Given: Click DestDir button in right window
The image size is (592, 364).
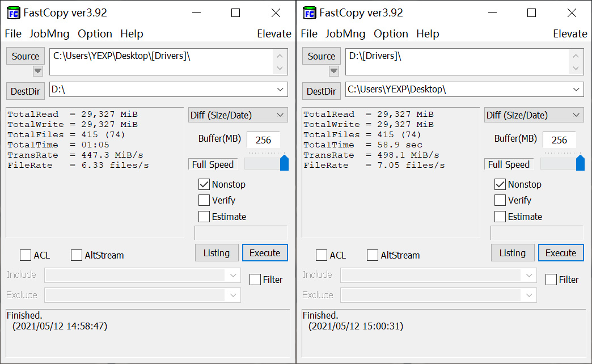Looking at the screenshot, I should (x=322, y=91).
